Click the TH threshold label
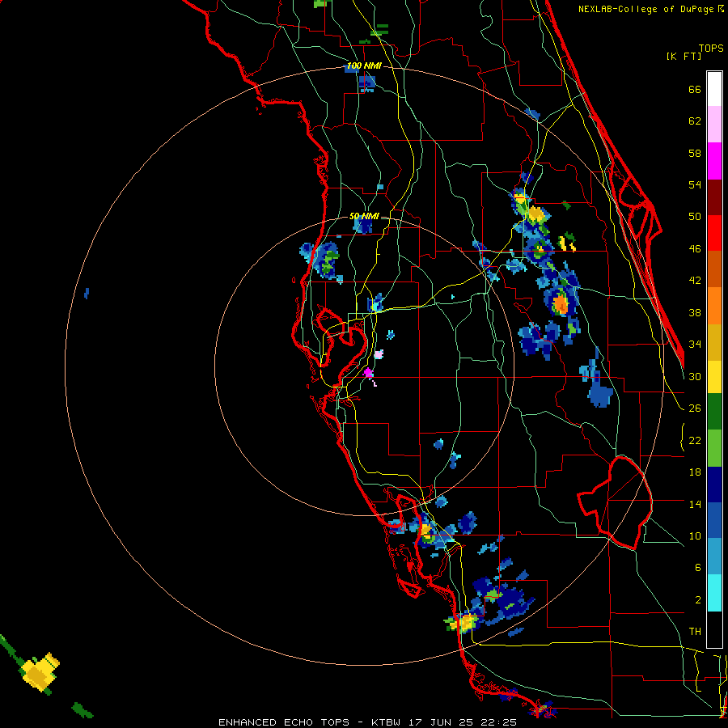 click(695, 632)
